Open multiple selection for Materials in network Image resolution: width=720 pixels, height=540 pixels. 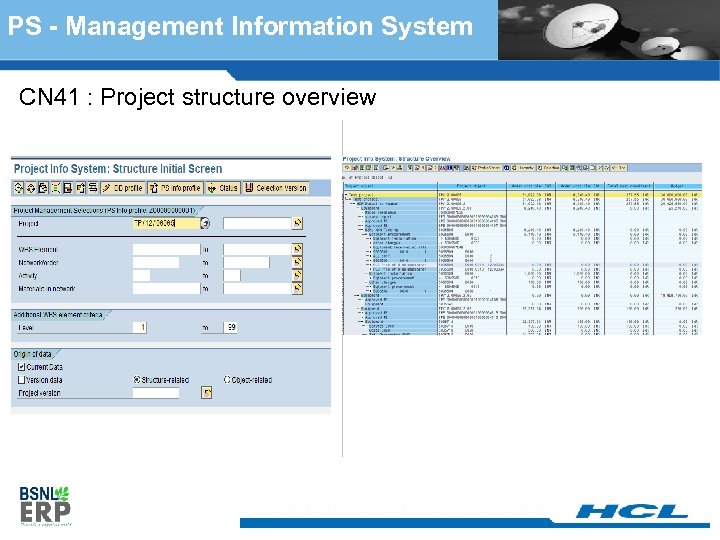[x=298, y=288]
